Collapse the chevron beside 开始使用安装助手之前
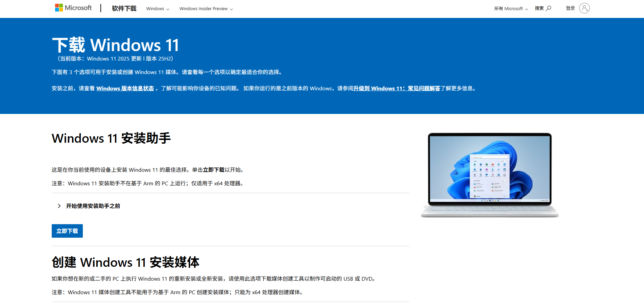644x307 pixels. [x=59, y=206]
